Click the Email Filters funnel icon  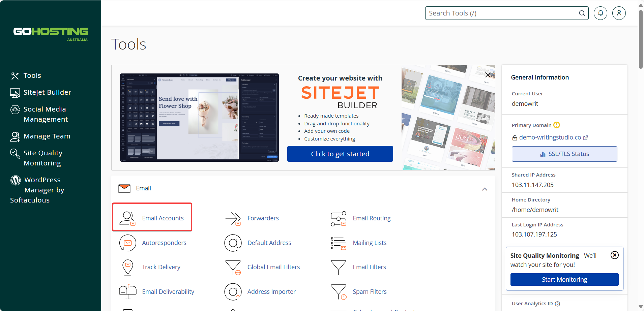point(339,268)
